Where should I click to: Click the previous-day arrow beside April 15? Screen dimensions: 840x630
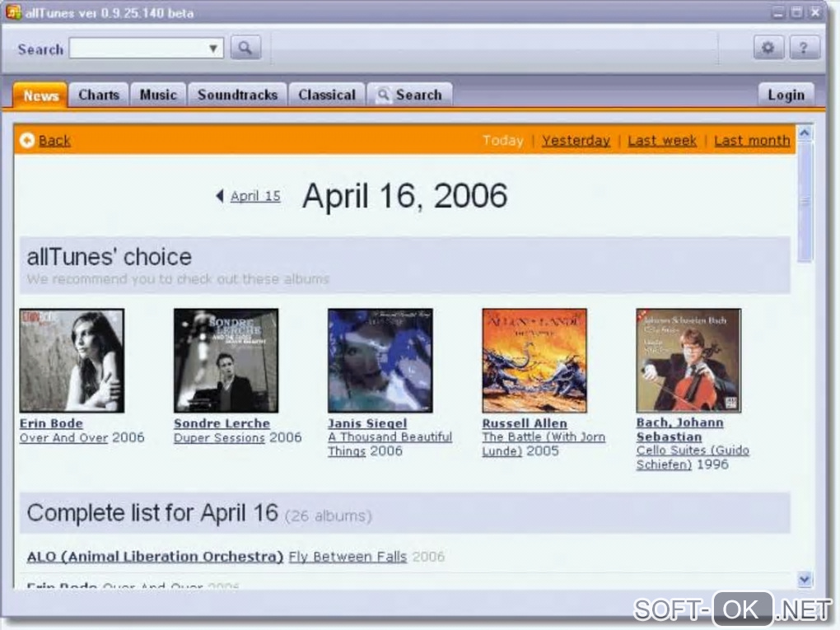(x=220, y=196)
